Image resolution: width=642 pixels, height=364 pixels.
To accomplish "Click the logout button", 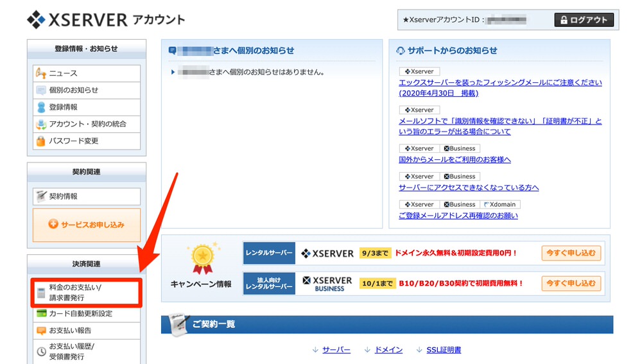I will (584, 20).
